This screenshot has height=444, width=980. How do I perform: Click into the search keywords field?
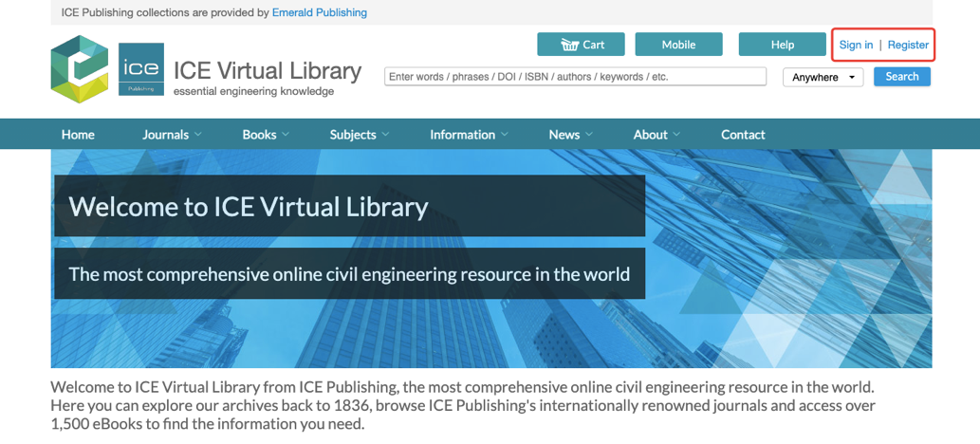click(575, 77)
